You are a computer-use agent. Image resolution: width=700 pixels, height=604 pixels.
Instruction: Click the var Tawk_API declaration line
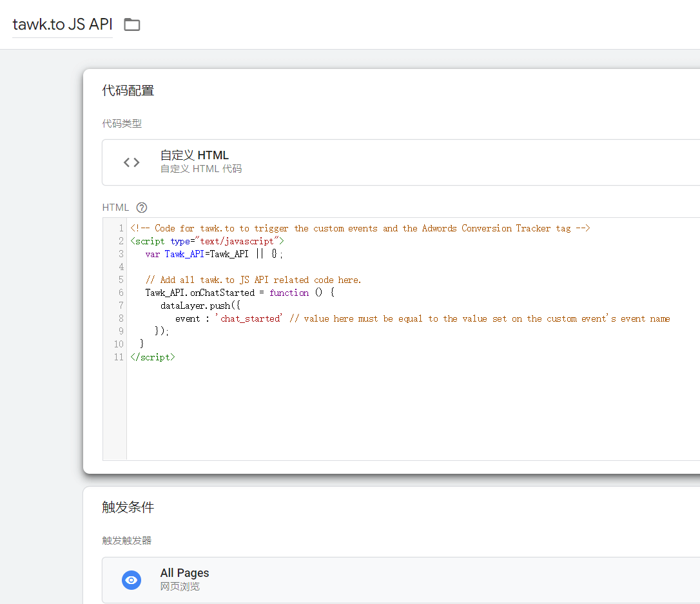[214, 254]
